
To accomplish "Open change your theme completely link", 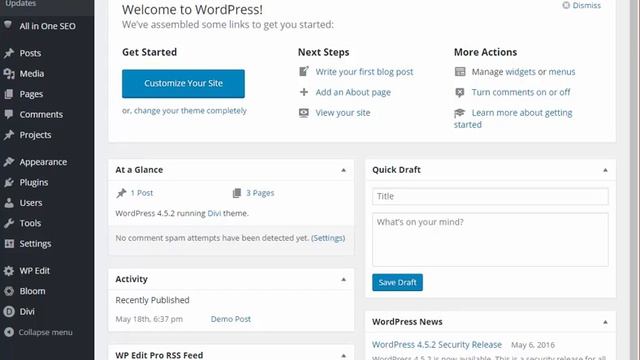I will 190,111.
